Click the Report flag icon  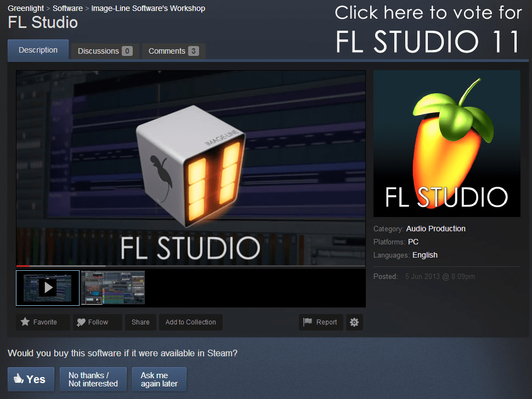(x=308, y=322)
